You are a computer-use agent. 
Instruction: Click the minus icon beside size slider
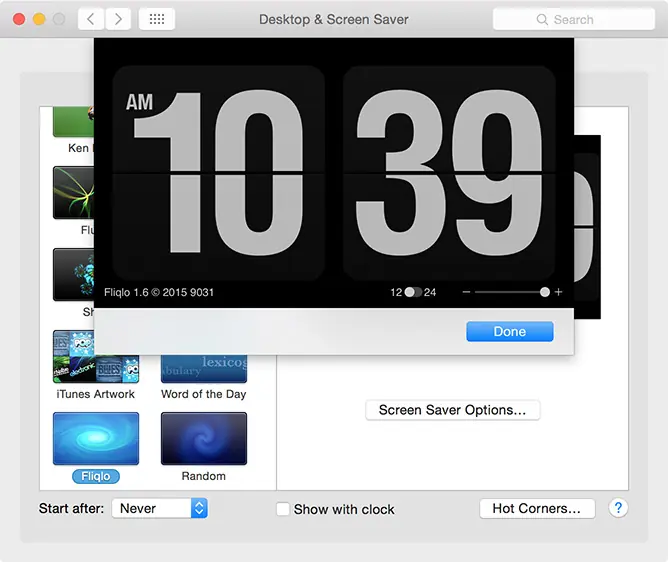pos(466,292)
